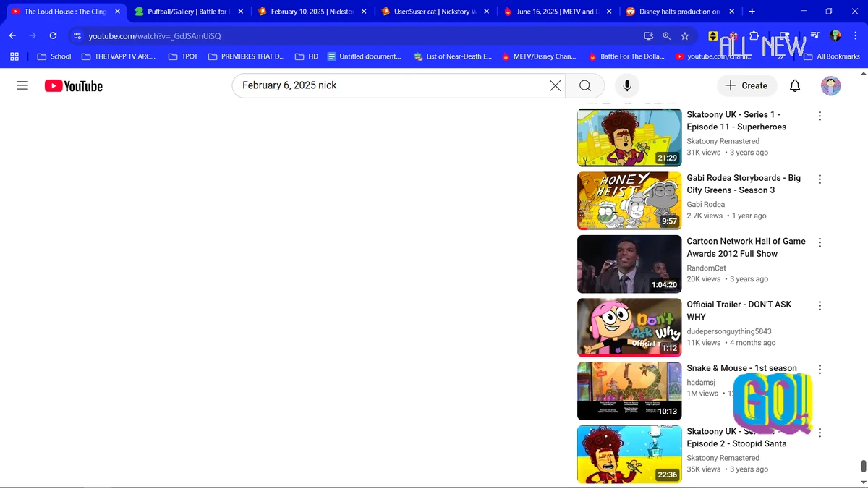Click the Create button

(746, 85)
